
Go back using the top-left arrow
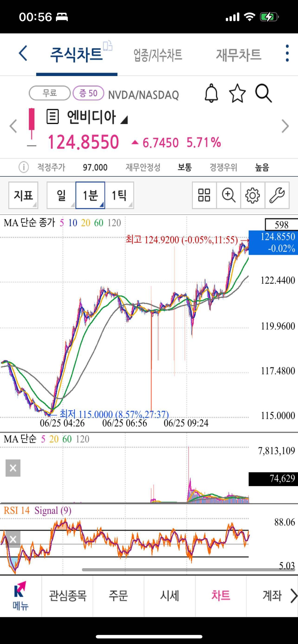23,53
